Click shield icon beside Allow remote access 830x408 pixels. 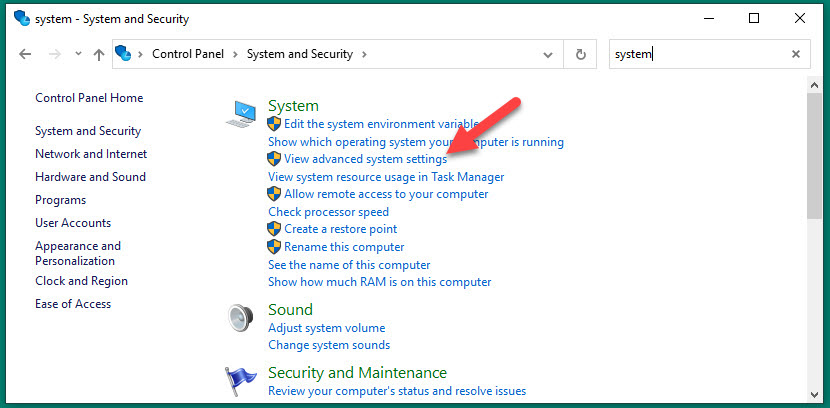(x=274, y=194)
